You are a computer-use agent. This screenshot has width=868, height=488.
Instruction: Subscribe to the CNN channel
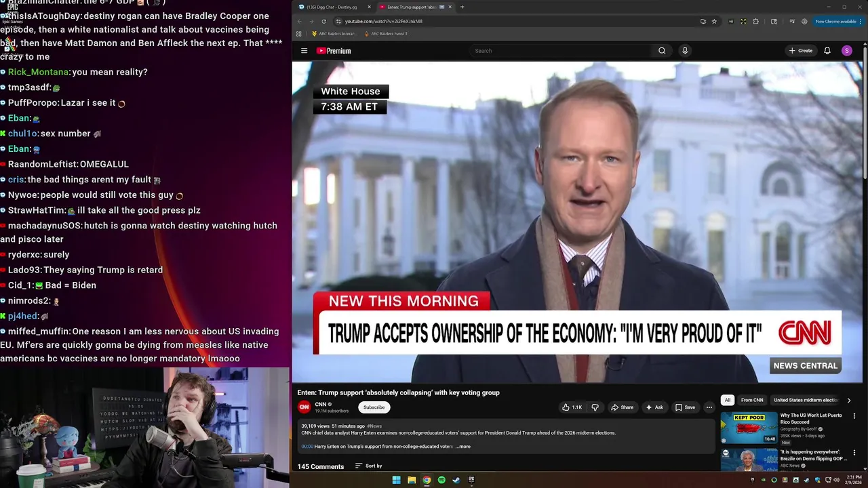374,407
